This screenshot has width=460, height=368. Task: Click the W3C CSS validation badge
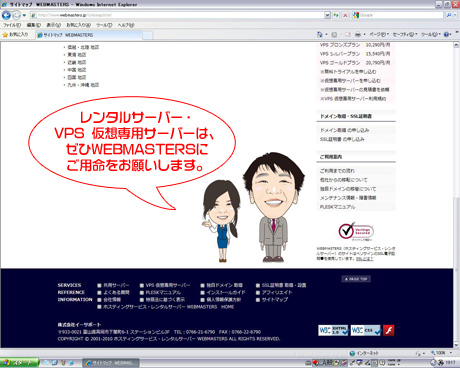365,330
